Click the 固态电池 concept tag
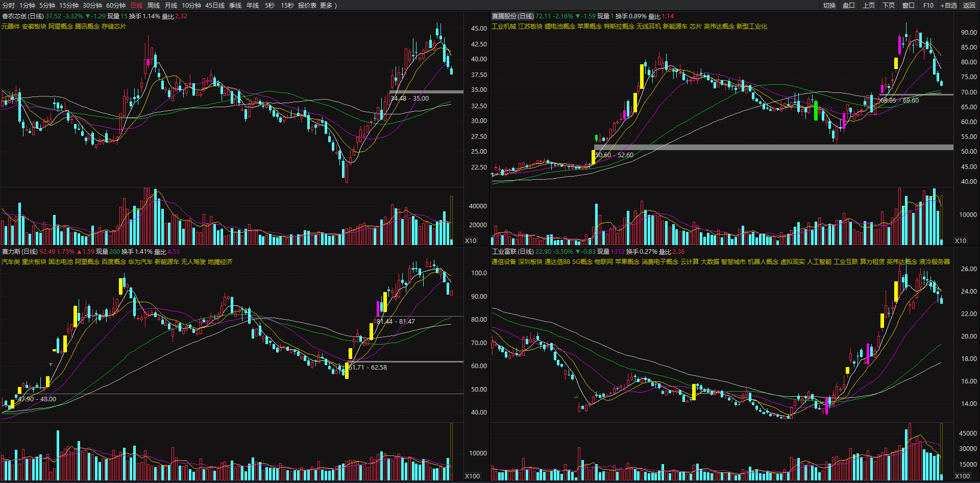980x483 pixels. (x=60, y=262)
